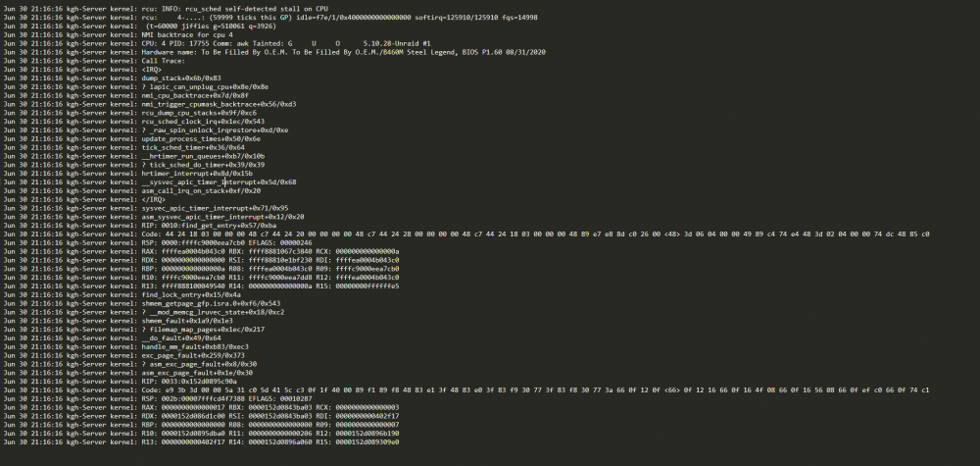Click the hrtimer_interrupt+0x8d/0x15b line
The width and height of the screenshot is (980, 466).
[128, 174]
